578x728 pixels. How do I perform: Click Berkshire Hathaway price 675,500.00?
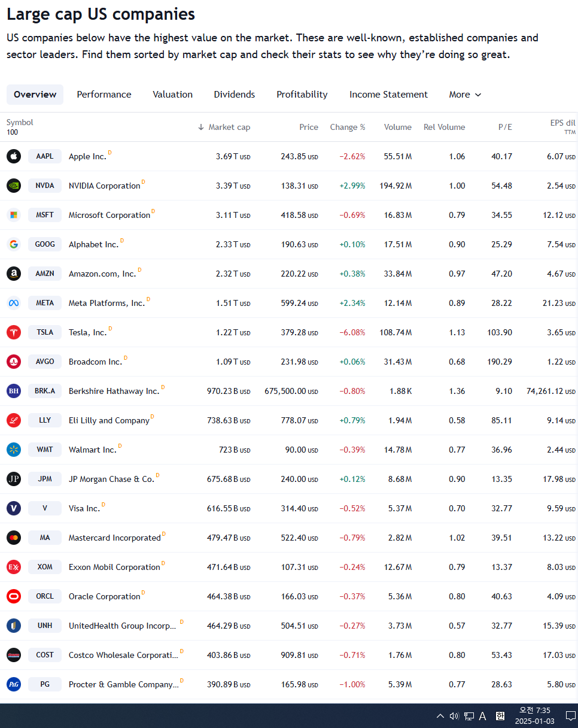click(291, 391)
